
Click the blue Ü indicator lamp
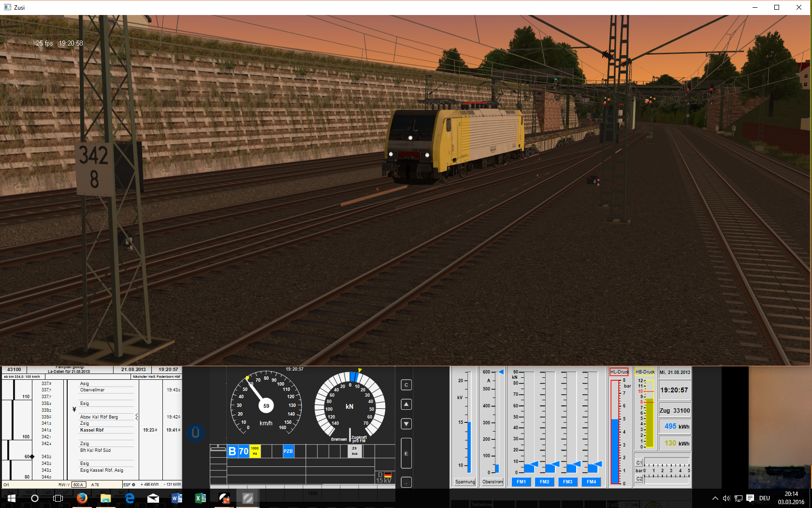point(196,433)
